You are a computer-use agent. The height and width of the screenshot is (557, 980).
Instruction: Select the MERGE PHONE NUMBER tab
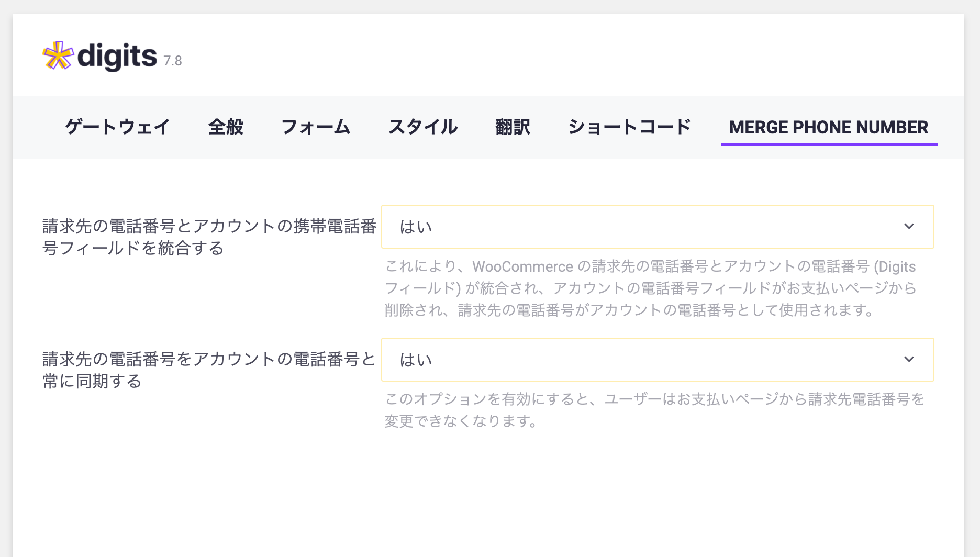(x=829, y=127)
